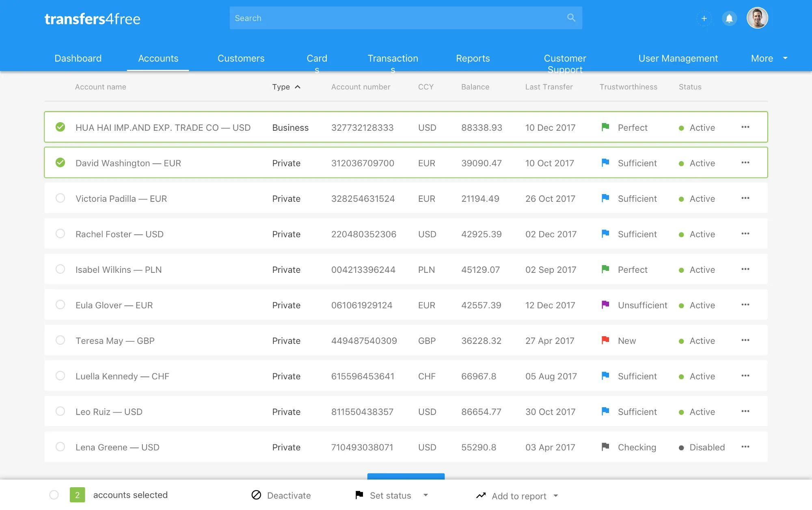This screenshot has height=510, width=812.
Task: Expand the Account name sort dropdown
Action: point(100,86)
